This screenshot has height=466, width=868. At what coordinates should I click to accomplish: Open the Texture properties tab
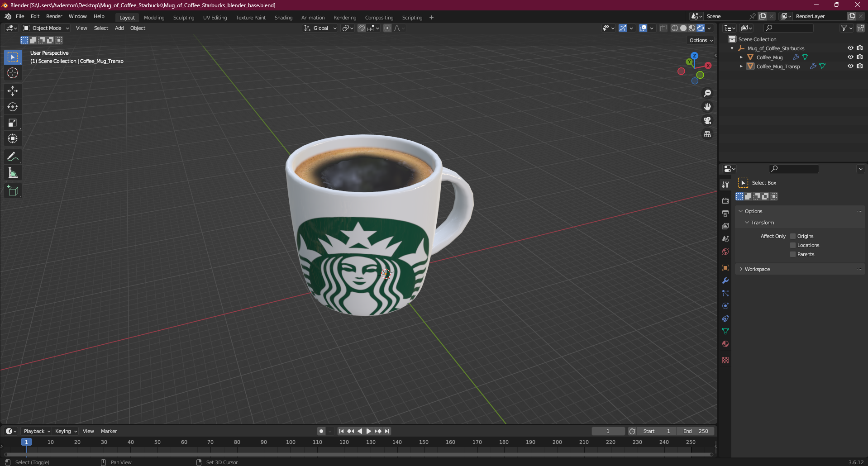(x=725, y=360)
